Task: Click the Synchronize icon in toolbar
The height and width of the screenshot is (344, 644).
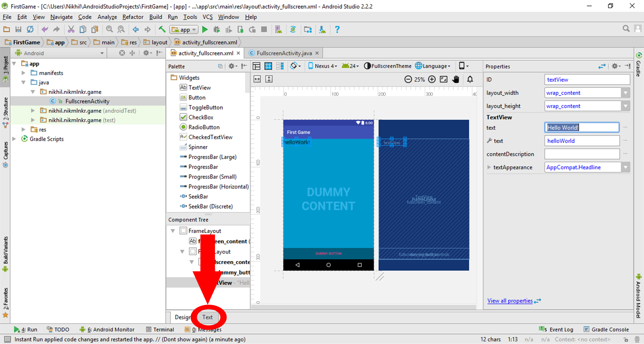Action: 30,30
